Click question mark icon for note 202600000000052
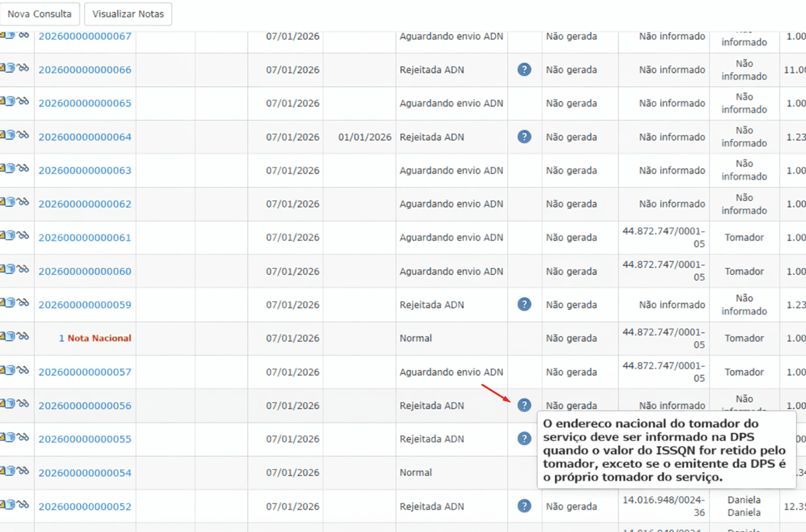The image size is (806, 532). tap(524, 506)
